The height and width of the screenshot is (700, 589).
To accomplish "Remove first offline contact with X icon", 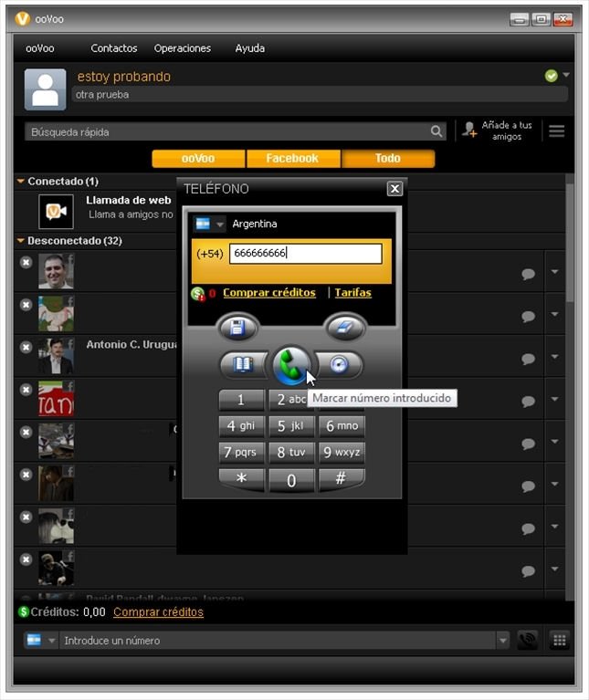I will pos(26,263).
